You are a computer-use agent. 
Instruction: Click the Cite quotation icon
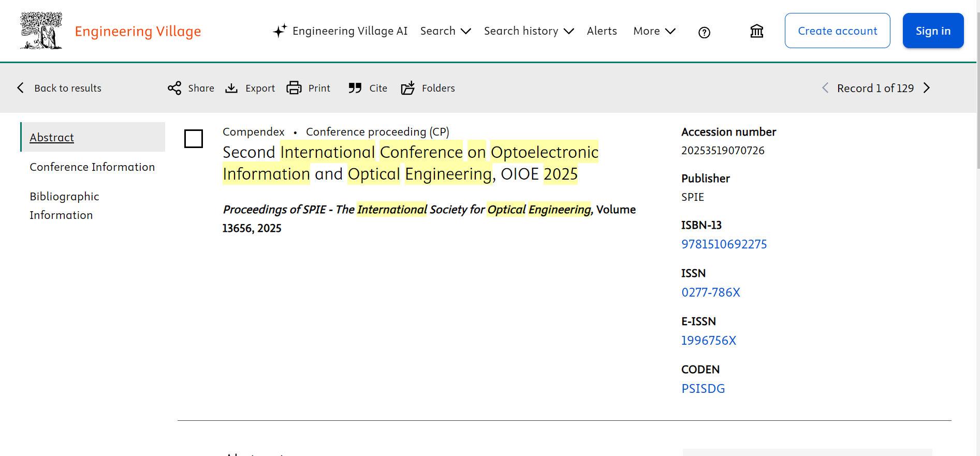355,88
